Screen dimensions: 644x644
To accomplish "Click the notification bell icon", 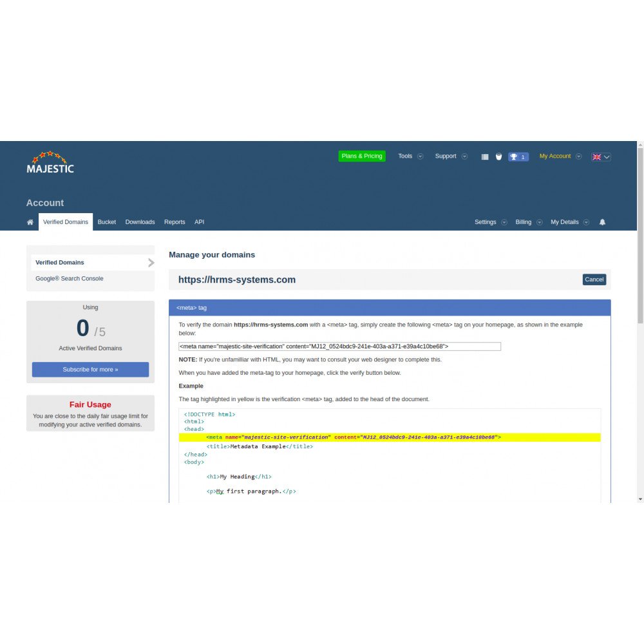I will pos(603,222).
